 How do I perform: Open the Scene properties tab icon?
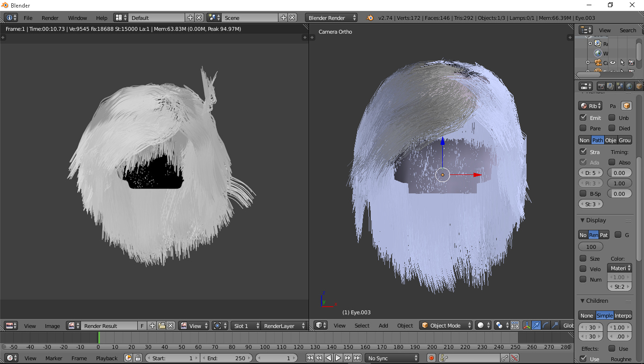(620, 86)
